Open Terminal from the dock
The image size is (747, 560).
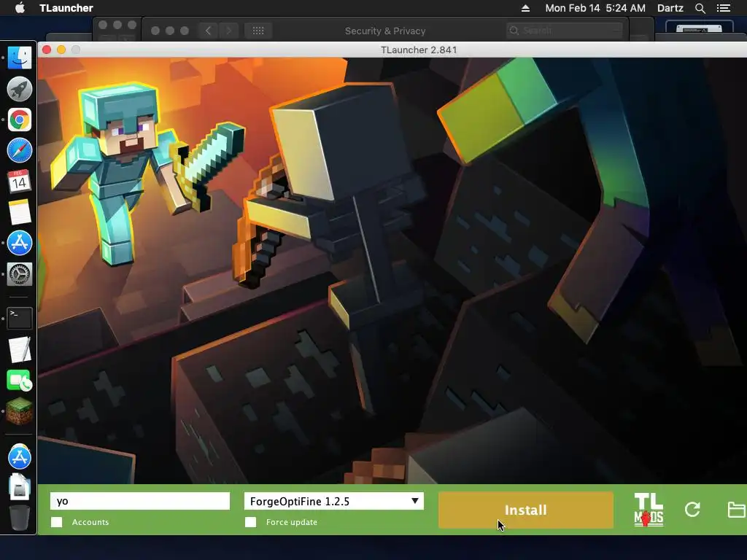point(20,319)
